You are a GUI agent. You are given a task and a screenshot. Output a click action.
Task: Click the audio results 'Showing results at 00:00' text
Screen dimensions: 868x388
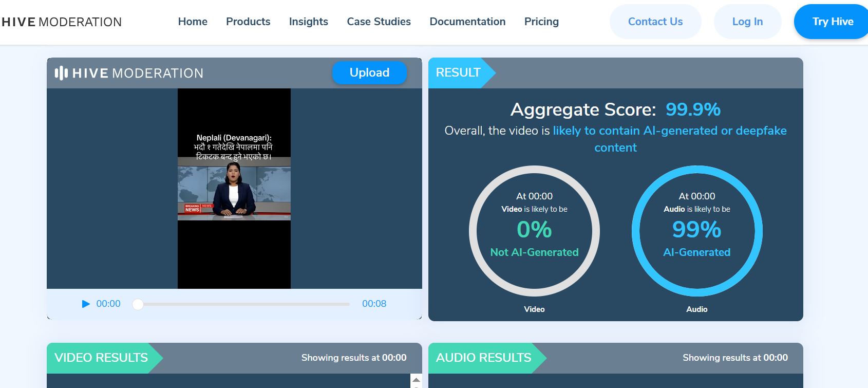735,358
